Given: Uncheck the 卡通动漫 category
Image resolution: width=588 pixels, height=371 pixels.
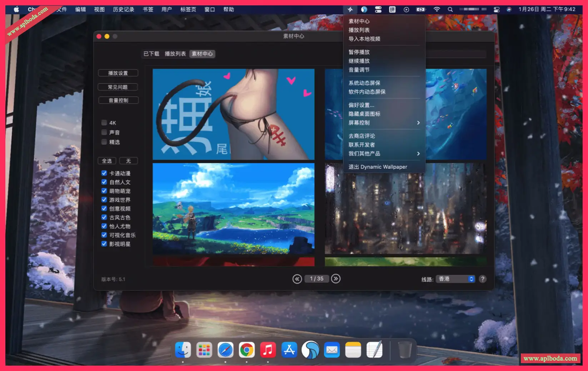Looking at the screenshot, I should point(104,173).
